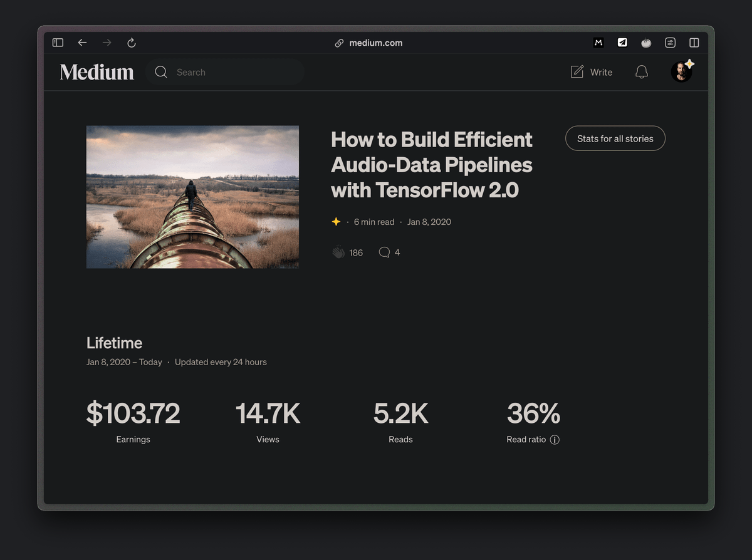Go back with the browser back arrow
This screenshot has width=752, height=560.
(x=82, y=43)
